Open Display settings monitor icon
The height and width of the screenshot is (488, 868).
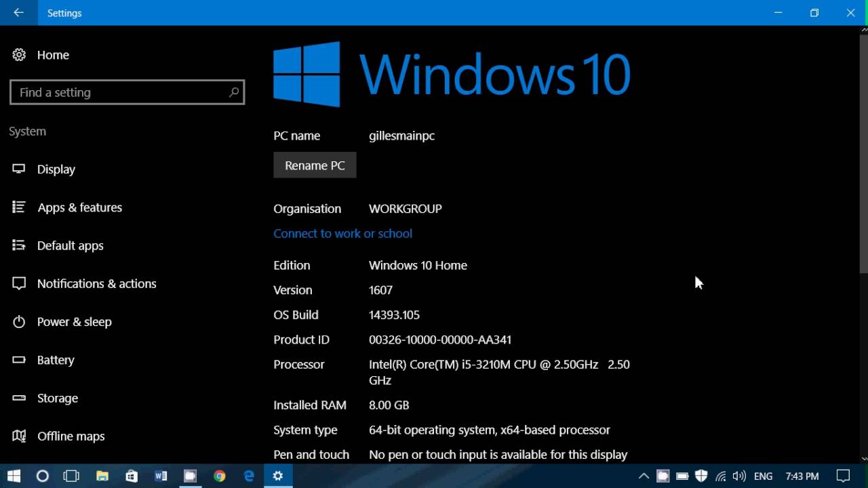19,169
